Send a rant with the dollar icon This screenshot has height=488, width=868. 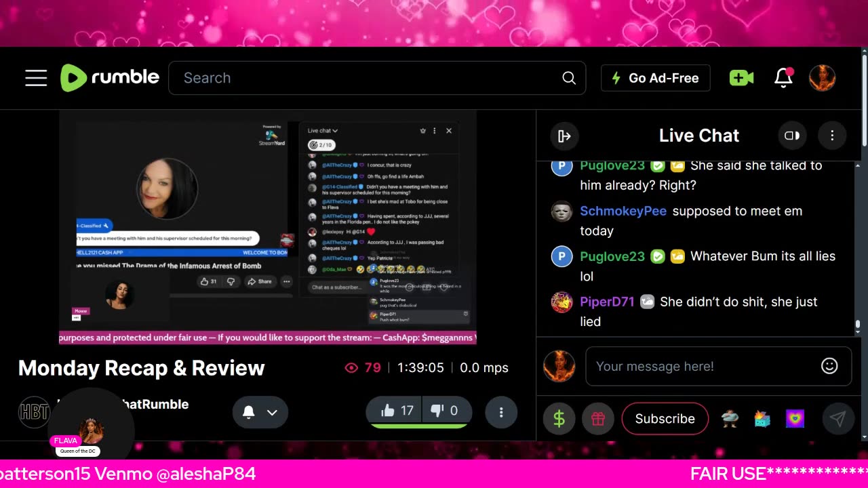(x=559, y=419)
